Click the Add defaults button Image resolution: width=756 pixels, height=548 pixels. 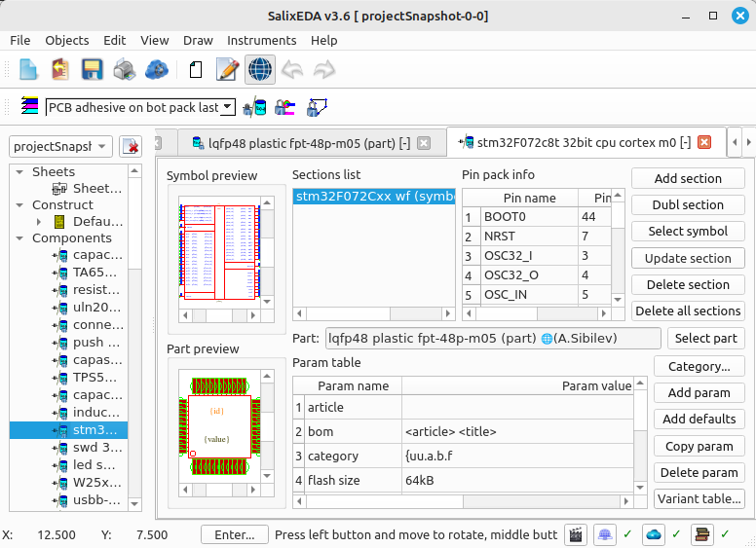[699, 420]
